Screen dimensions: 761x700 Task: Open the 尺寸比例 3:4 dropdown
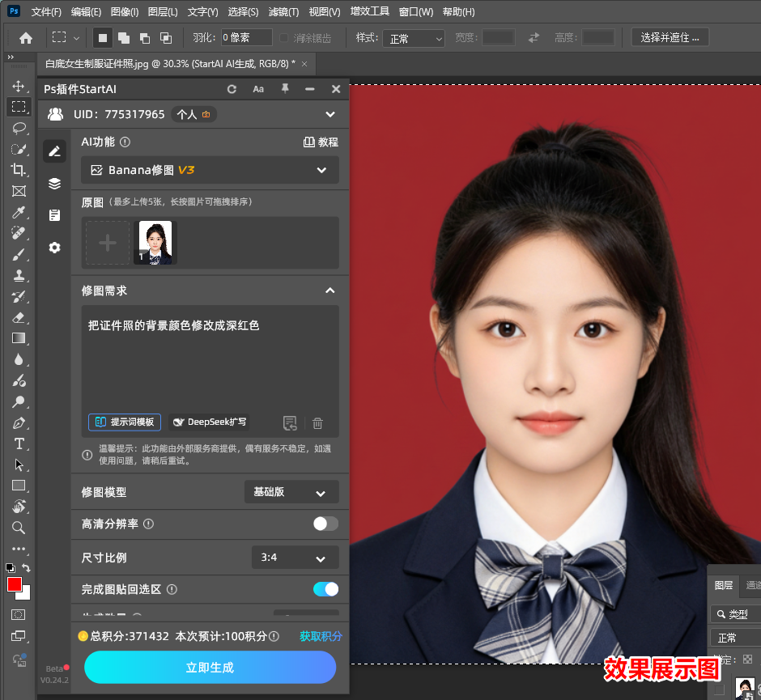[295, 558]
